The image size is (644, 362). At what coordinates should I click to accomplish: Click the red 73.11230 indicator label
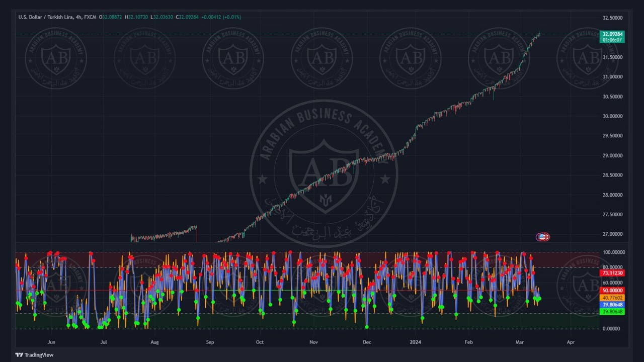(612, 273)
